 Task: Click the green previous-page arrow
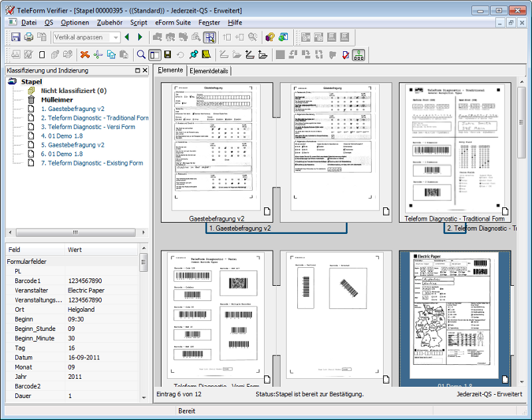(127, 38)
